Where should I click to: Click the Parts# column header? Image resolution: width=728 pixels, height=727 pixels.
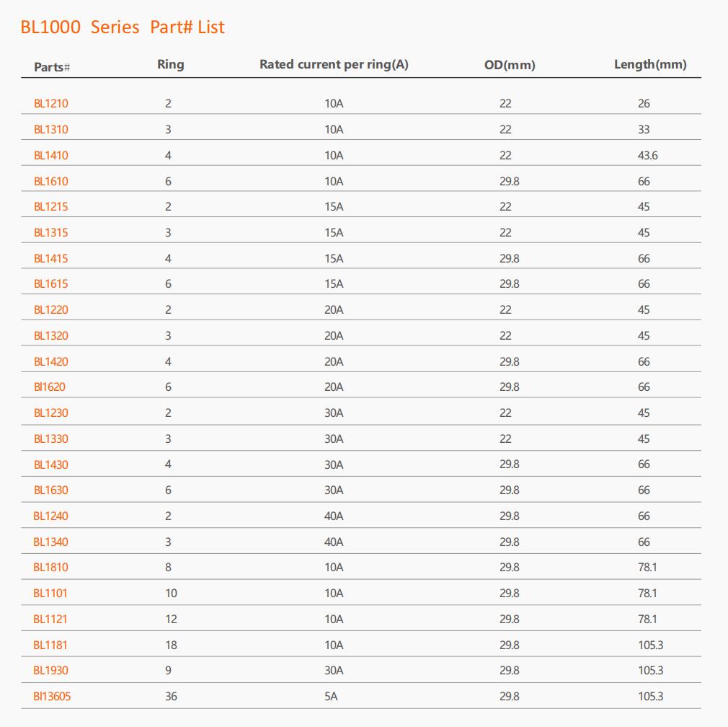point(52,67)
